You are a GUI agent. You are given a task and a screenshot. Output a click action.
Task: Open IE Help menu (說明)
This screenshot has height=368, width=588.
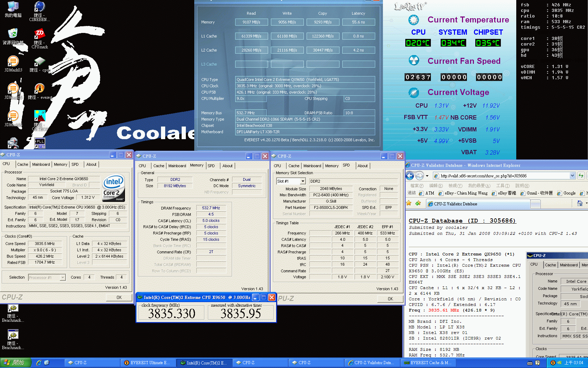click(522, 186)
